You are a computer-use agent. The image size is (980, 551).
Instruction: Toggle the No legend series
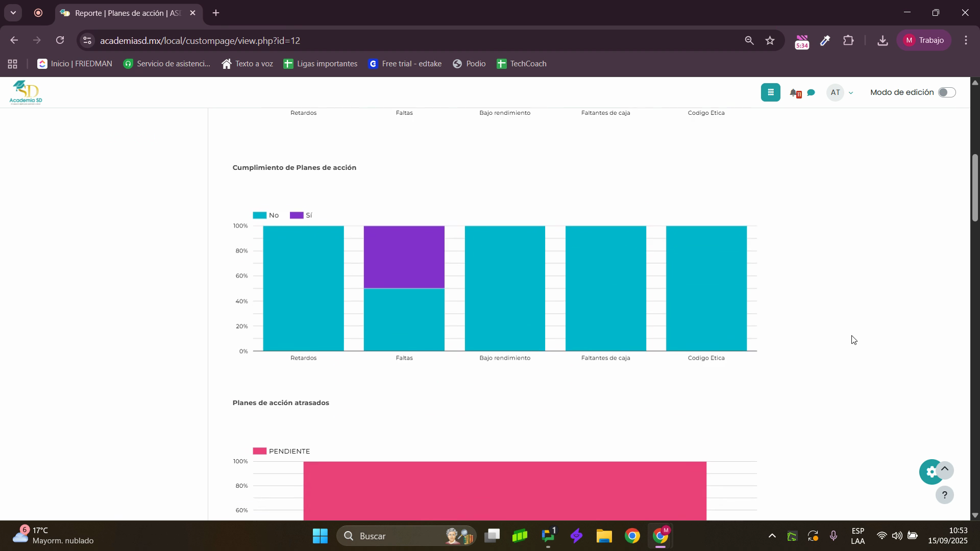(266, 215)
